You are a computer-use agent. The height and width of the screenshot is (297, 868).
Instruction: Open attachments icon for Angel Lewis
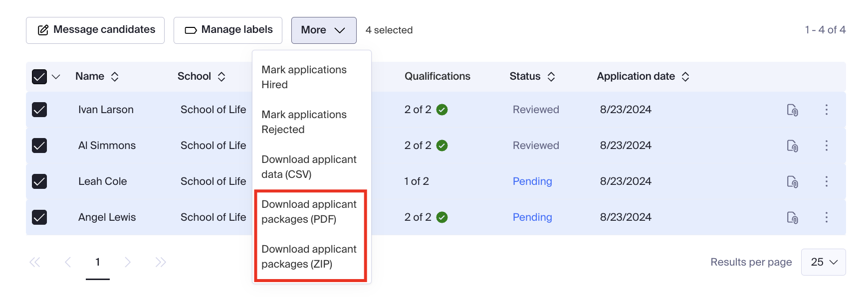tap(792, 217)
